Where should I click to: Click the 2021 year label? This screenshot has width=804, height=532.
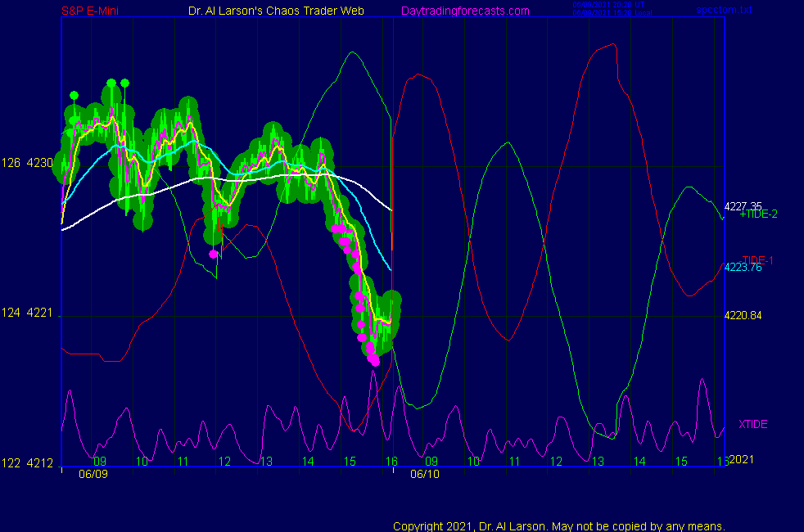742,459
